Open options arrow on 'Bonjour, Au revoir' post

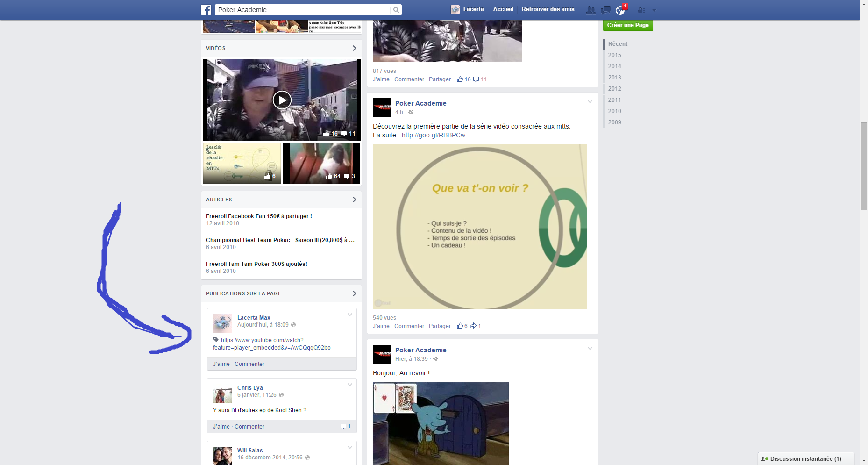coord(590,348)
